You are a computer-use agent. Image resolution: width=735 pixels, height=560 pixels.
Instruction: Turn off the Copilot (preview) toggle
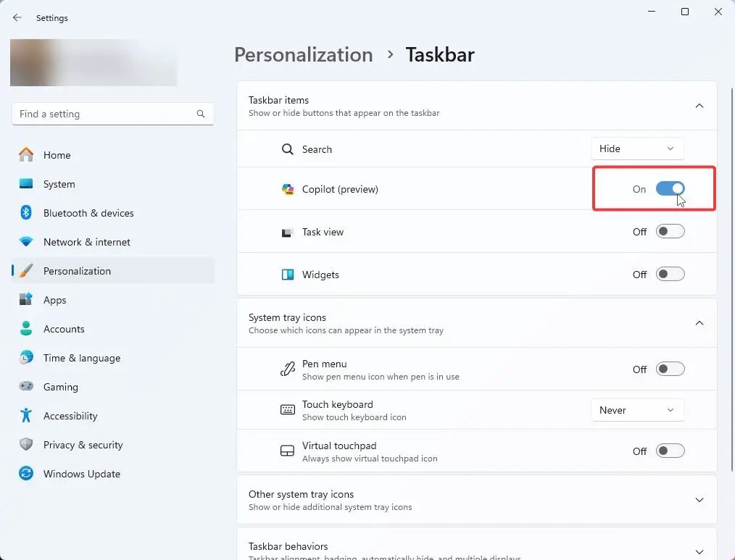click(670, 188)
